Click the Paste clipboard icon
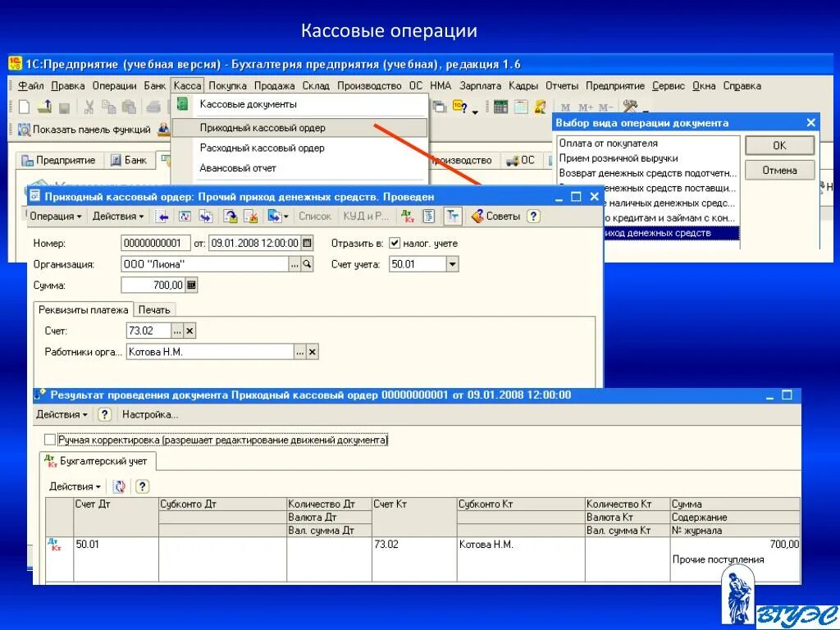Screen dimensions: 840x630 (x=129, y=107)
